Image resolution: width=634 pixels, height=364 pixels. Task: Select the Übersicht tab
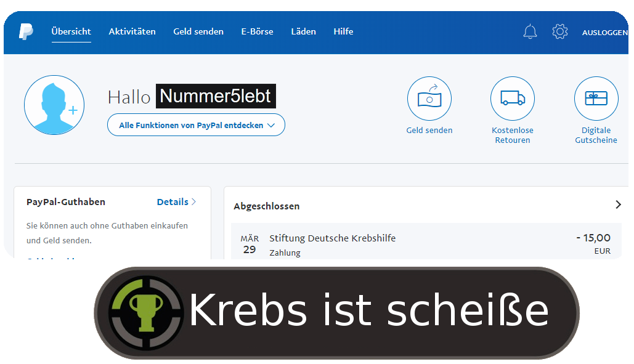click(x=71, y=31)
